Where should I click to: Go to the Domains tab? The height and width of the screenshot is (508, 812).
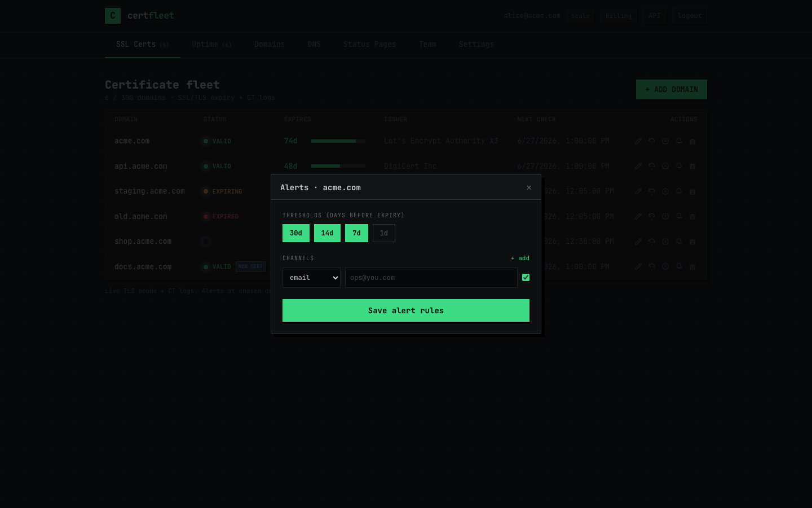270,45
